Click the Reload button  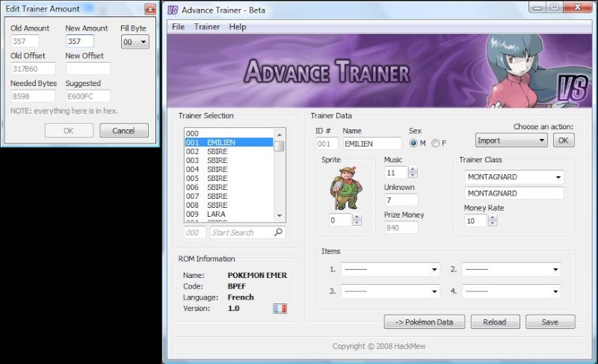click(x=495, y=321)
